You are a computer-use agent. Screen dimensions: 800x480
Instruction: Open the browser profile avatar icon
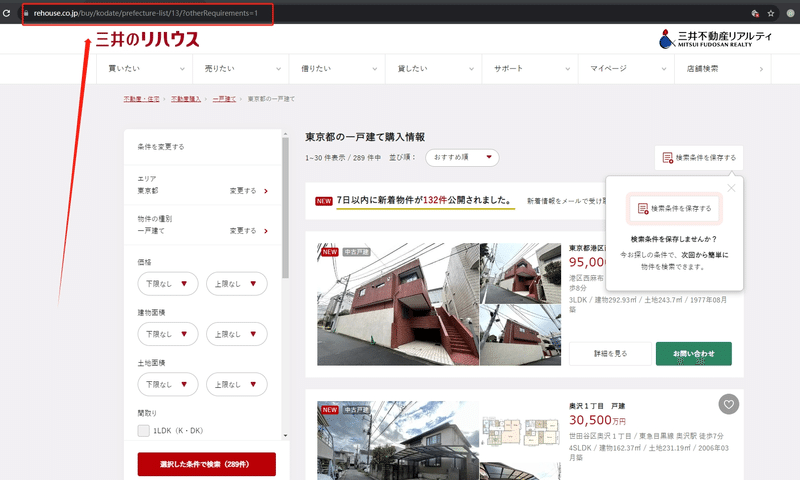coord(790,13)
